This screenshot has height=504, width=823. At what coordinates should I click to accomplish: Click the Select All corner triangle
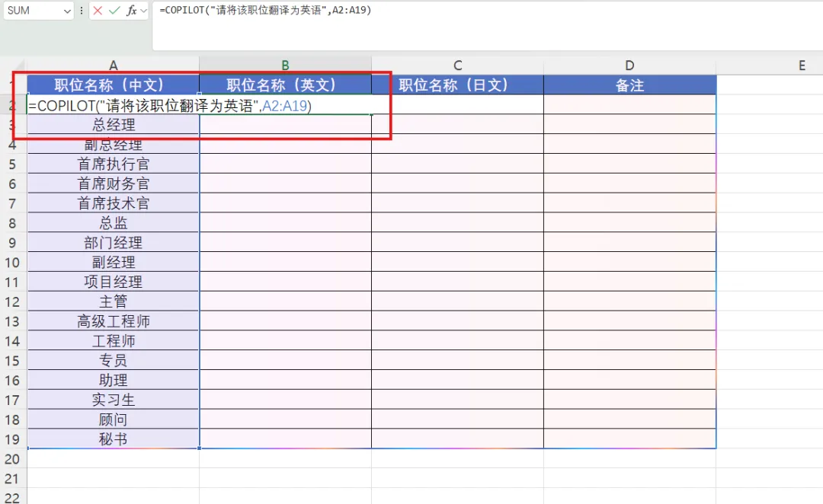(18, 66)
